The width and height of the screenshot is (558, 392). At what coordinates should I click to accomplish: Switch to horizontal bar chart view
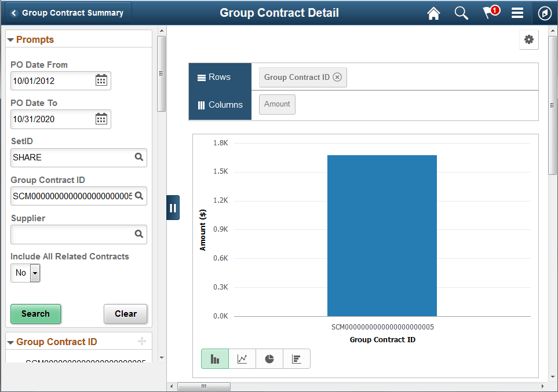[x=296, y=358]
